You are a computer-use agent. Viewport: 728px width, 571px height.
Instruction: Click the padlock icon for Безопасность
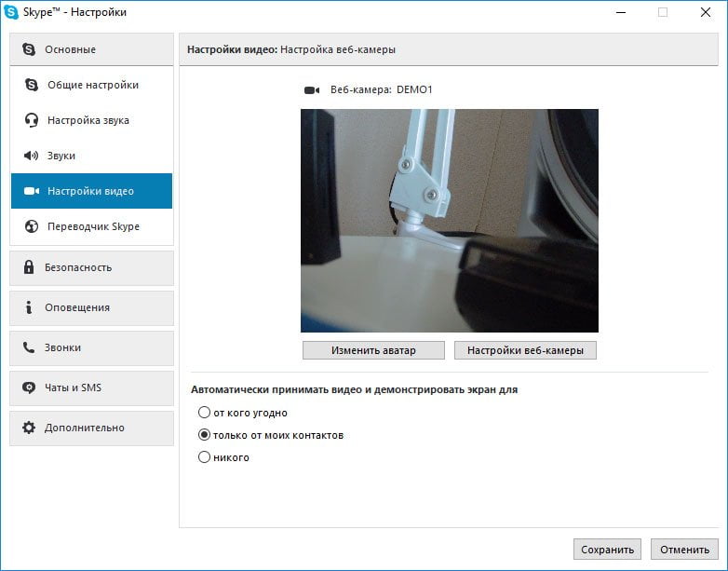29,267
